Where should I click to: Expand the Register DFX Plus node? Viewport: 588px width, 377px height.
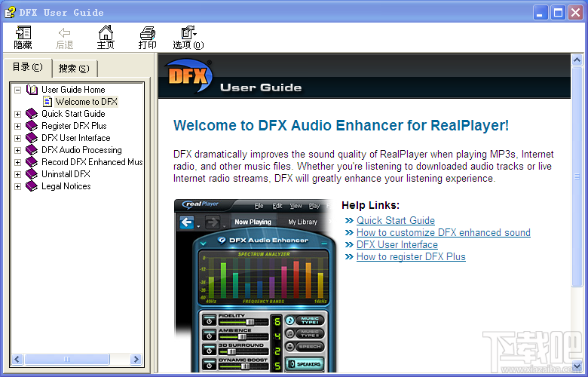point(17,126)
